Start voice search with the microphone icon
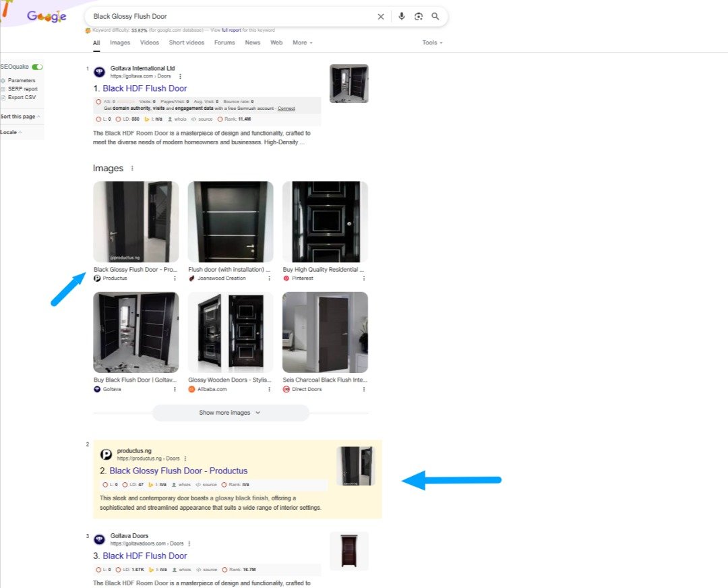This screenshot has width=728, height=588. (402, 16)
